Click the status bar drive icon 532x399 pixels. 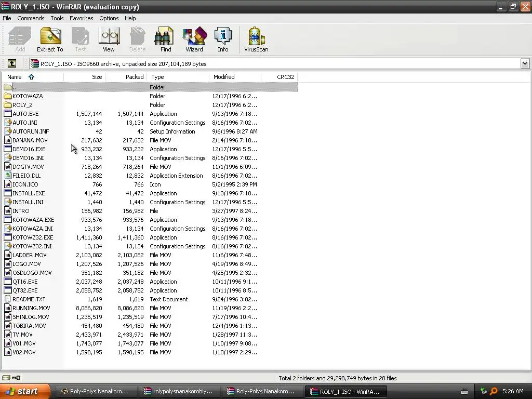(6, 378)
